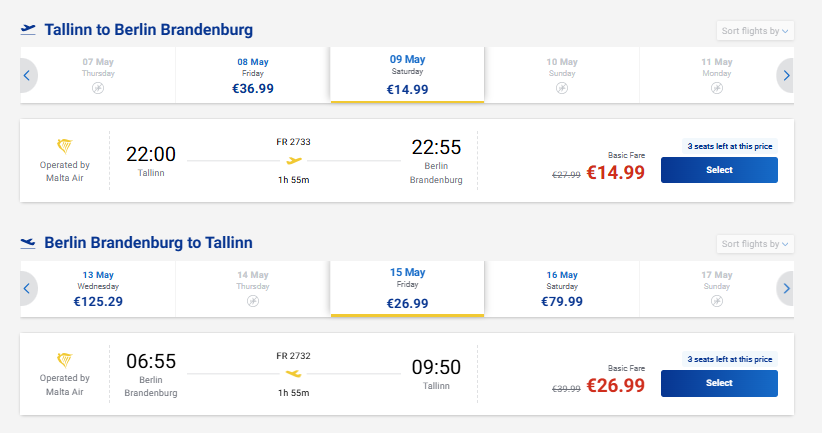
Task: Open Sort flights by dropdown for outbound flights
Action: click(755, 31)
